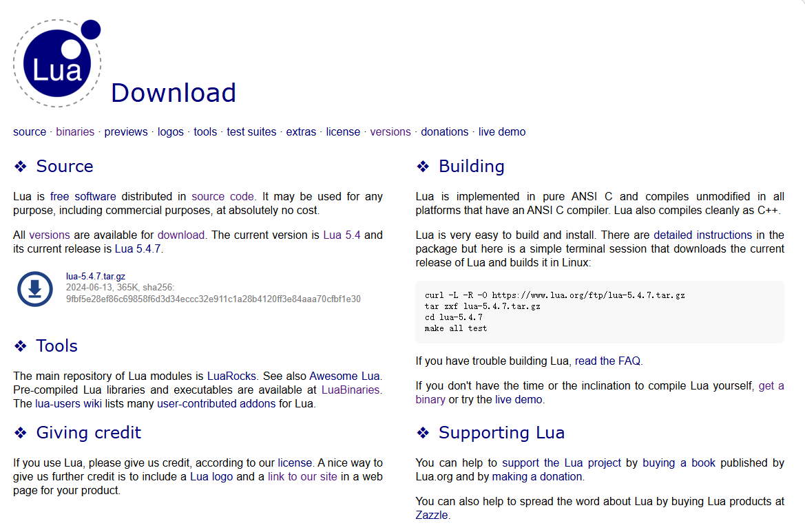
Task: Open license link in Giving credit
Action: click(x=295, y=462)
